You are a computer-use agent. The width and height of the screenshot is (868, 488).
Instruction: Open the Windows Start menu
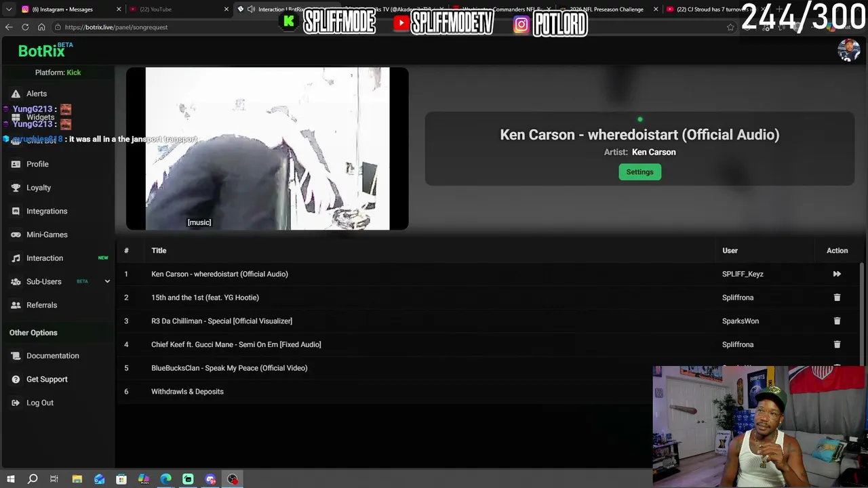pos(10,479)
